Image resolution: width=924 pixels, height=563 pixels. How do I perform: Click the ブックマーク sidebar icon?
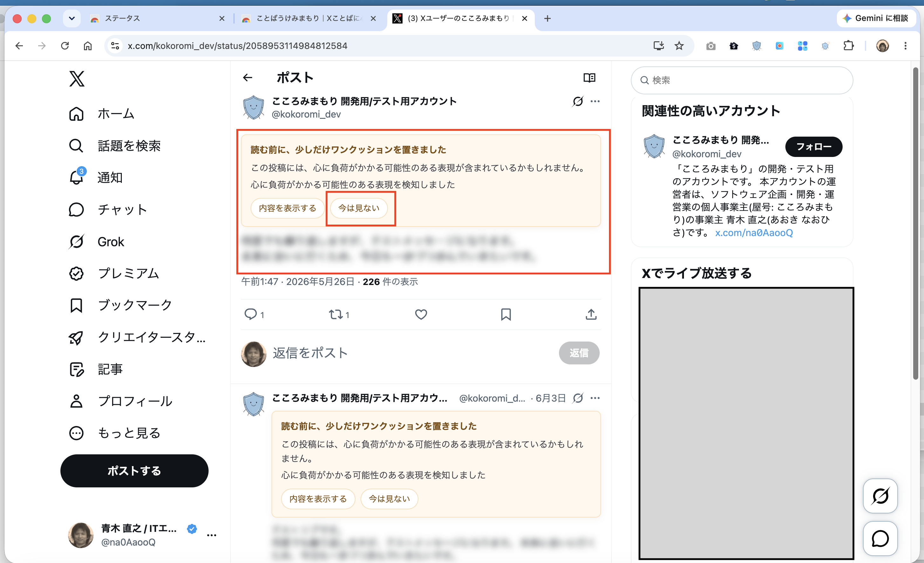tap(77, 306)
